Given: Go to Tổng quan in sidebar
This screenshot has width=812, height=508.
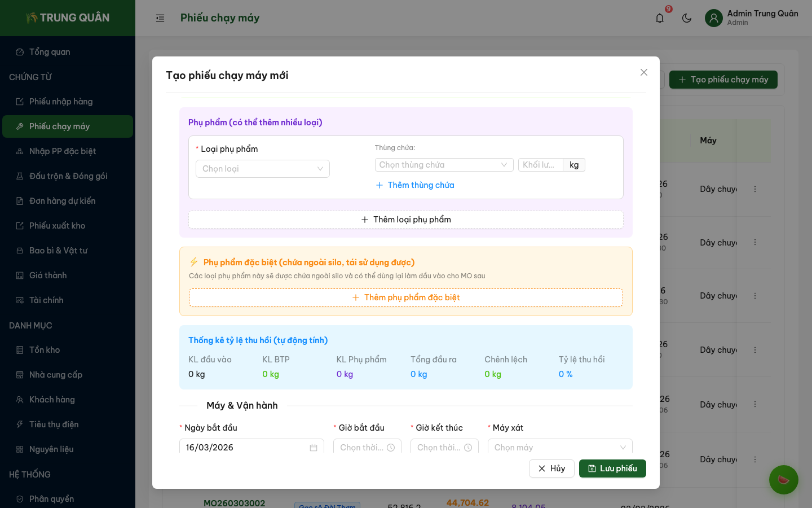Looking at the screenshot, I should click(50, 52).
